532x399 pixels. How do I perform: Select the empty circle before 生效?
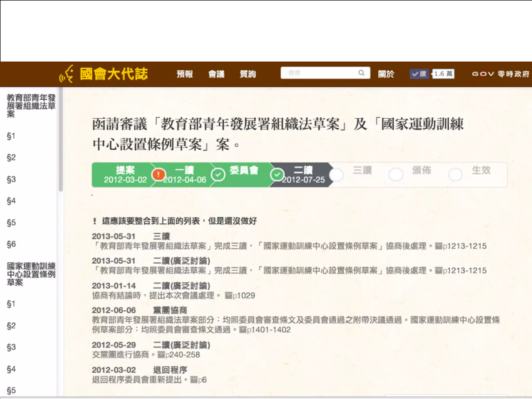[x=455, y=175]
